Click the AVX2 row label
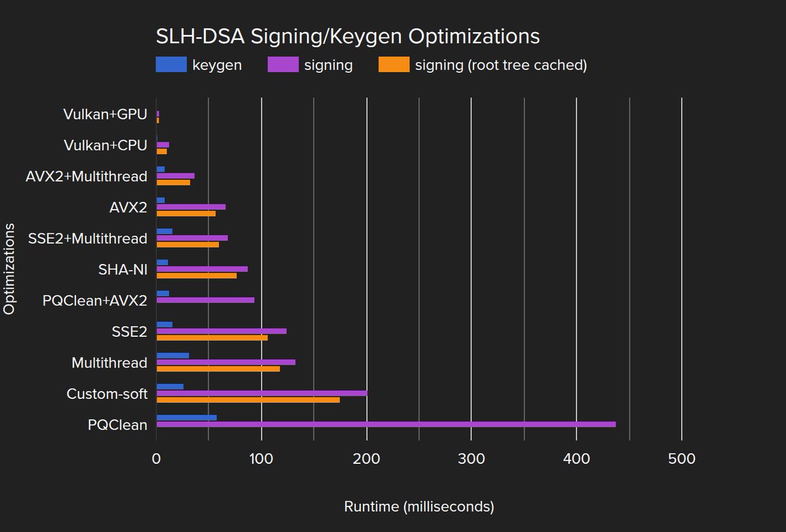 127,207
